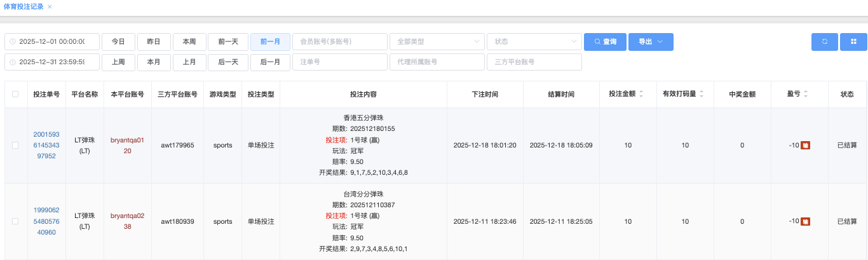Click the sort arrows on 投注金额 column
Screen dimensions: 868x260
tap(641, 94)
